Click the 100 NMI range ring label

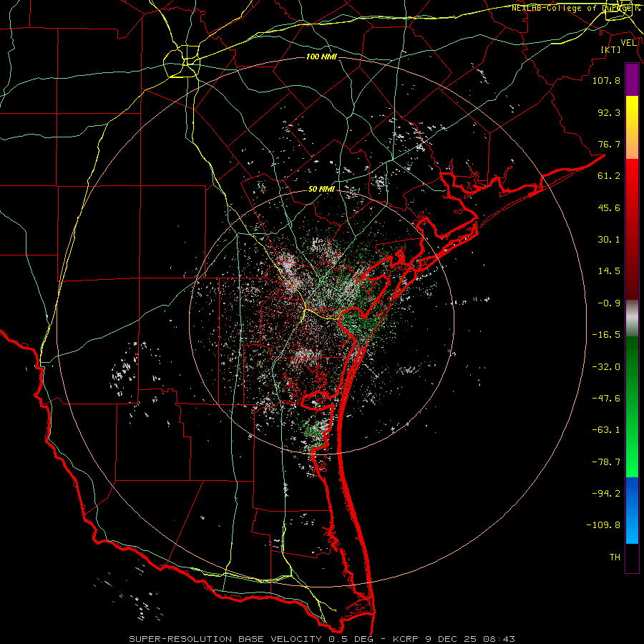(x=321, y=57)
